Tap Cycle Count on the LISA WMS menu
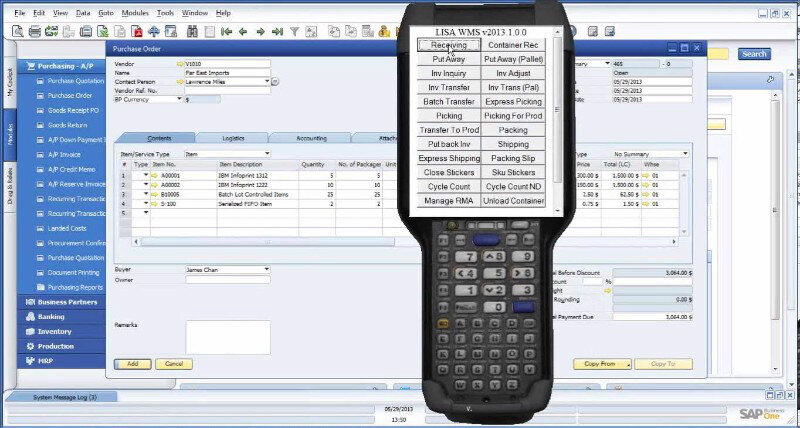Image resolution: width=800 pixels, height=428 pixels. click(x=449, y=186)
